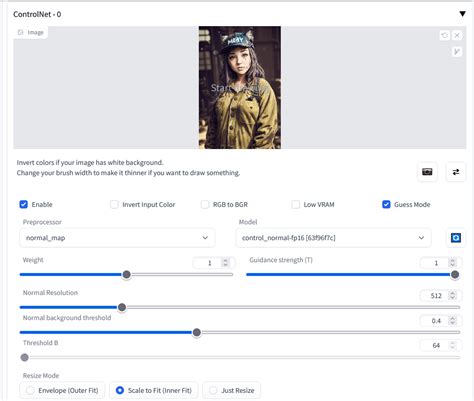
Task: Refresh the model list with blue icon
Action: 456,238
